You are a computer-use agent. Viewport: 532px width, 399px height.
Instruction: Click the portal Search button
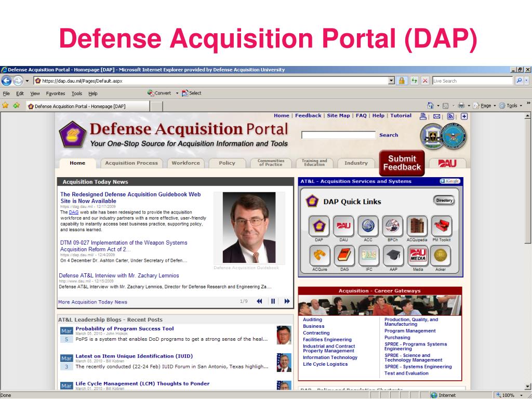coord(389,135)
